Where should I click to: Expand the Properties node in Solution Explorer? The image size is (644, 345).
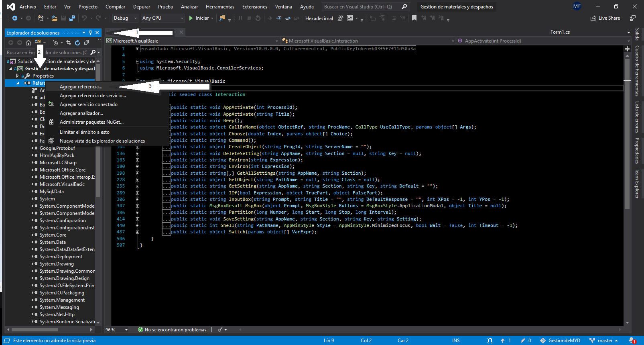click(x=17, y=76)
